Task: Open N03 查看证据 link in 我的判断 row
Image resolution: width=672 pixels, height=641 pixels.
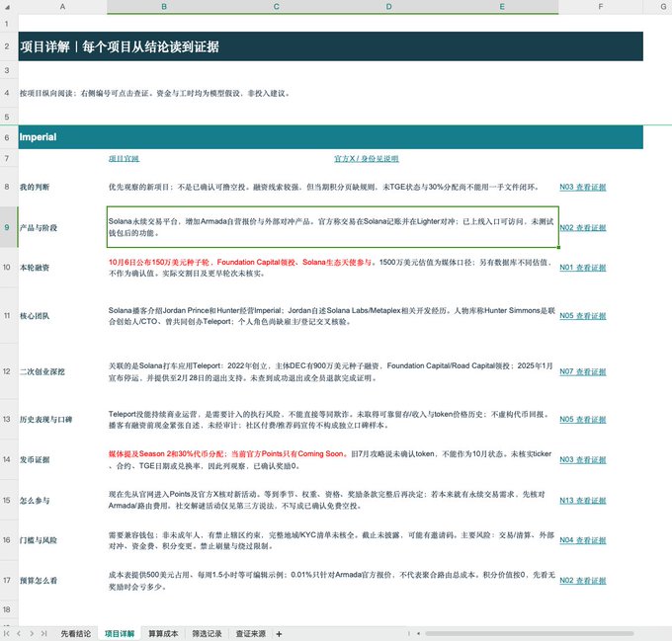Action: pos(582,187)
